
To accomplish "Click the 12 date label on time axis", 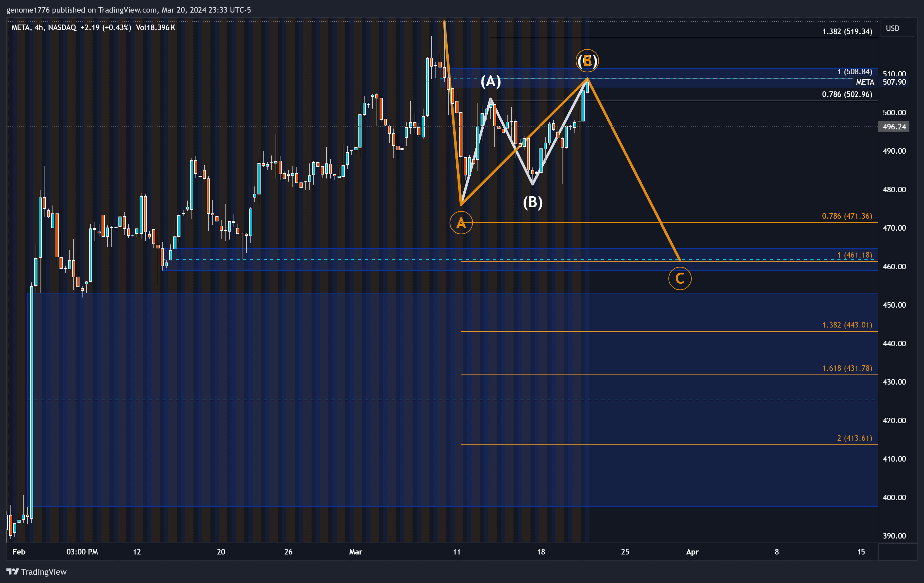I will pos(137,552).
